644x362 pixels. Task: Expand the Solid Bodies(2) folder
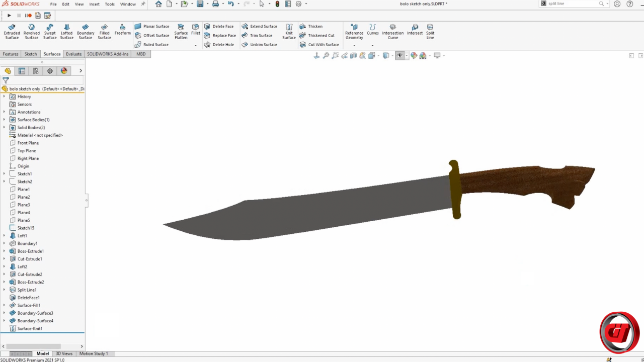4,128
